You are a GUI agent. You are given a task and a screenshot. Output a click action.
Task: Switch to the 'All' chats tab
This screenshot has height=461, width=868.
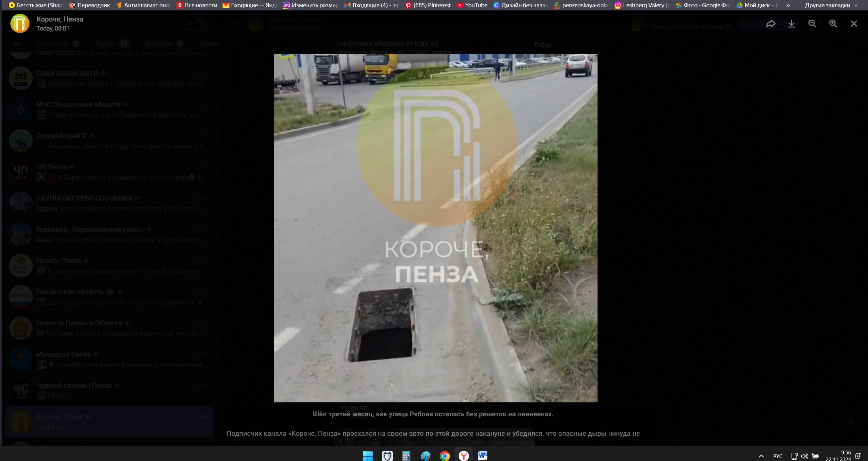17,44
